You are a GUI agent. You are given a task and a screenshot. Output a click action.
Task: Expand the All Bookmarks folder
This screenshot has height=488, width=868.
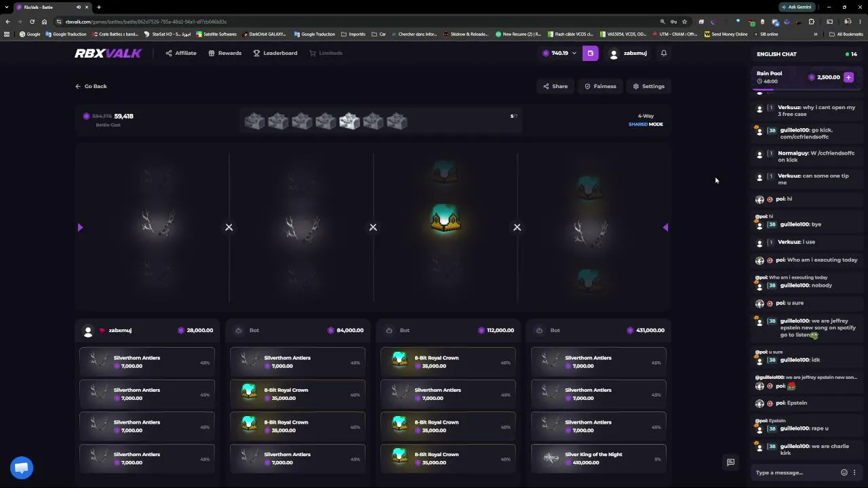tap(846, 34)
